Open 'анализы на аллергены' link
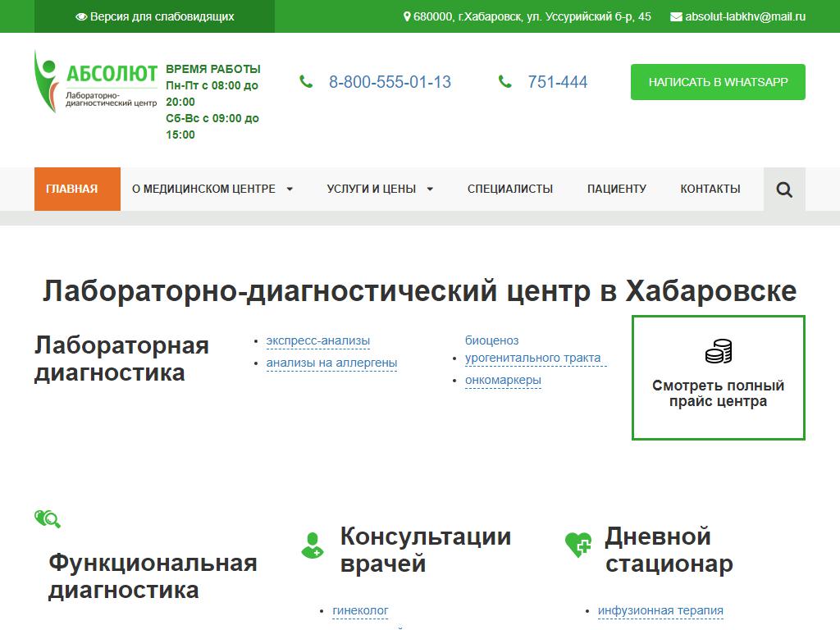The image size is (840, 630). pos(331,363)
